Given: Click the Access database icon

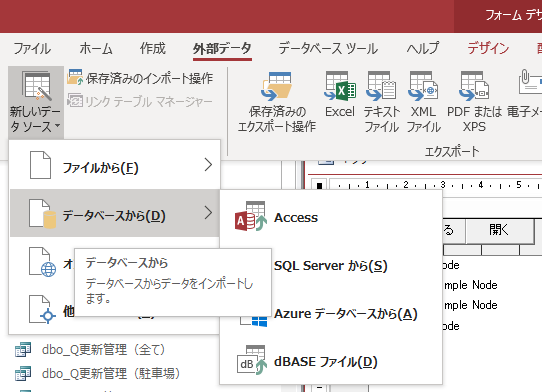Looking at the screenshot, I should coord(251,216).
